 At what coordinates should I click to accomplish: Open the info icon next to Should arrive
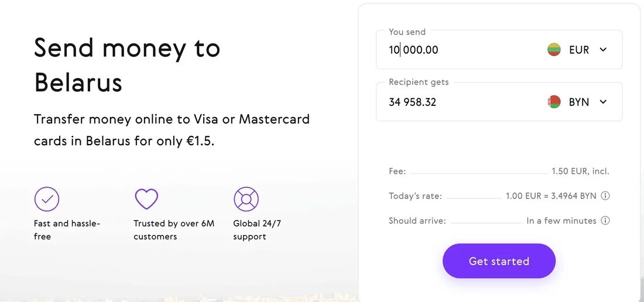605,221
